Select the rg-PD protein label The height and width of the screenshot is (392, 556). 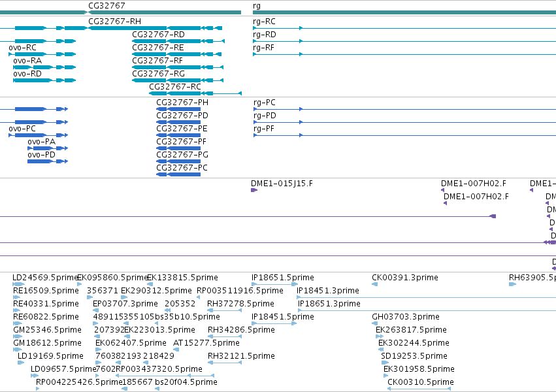[265, 116]
